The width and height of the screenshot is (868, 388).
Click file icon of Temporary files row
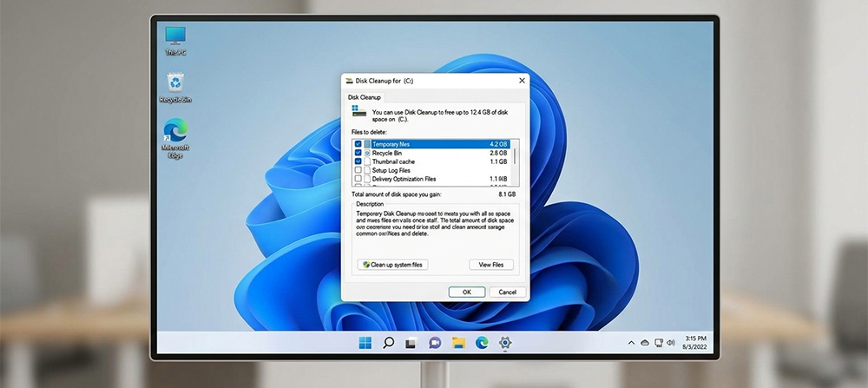[367, 144]
